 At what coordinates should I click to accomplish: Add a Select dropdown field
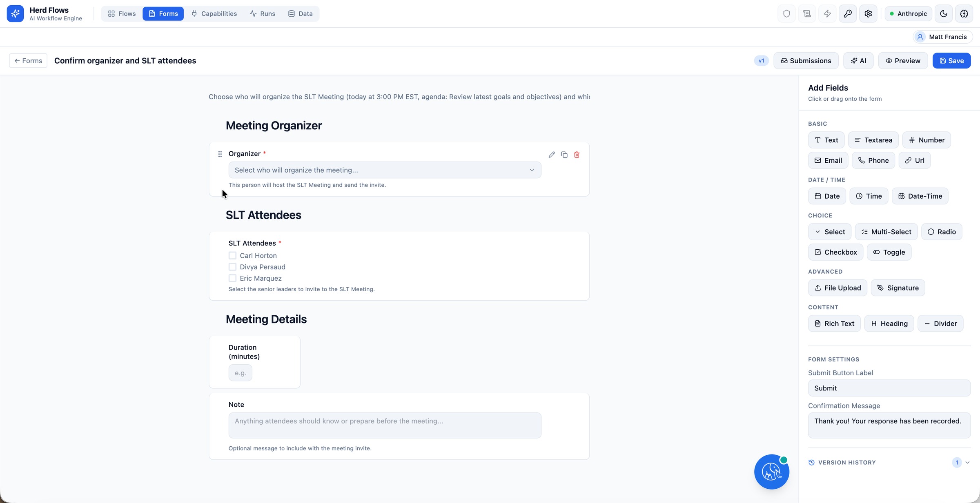point(830,232)
